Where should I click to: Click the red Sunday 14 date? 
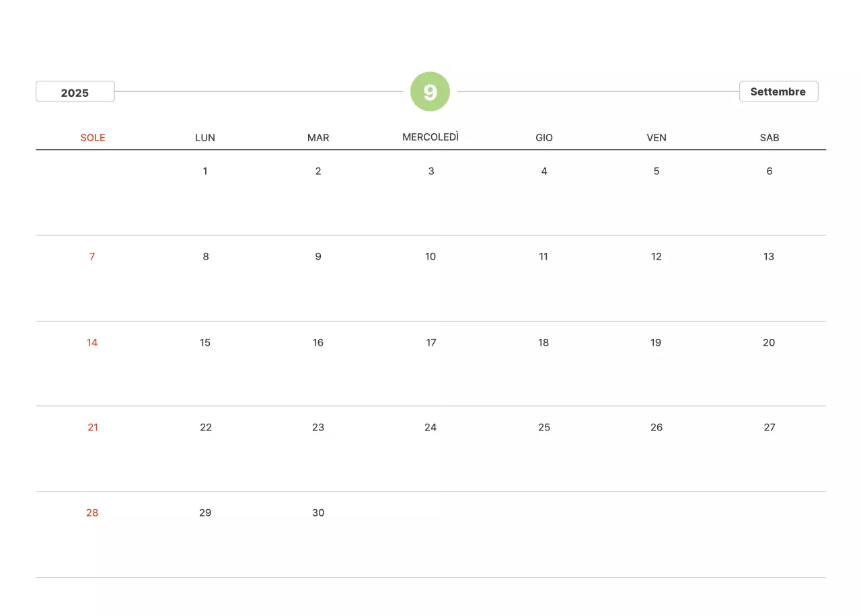92,342
